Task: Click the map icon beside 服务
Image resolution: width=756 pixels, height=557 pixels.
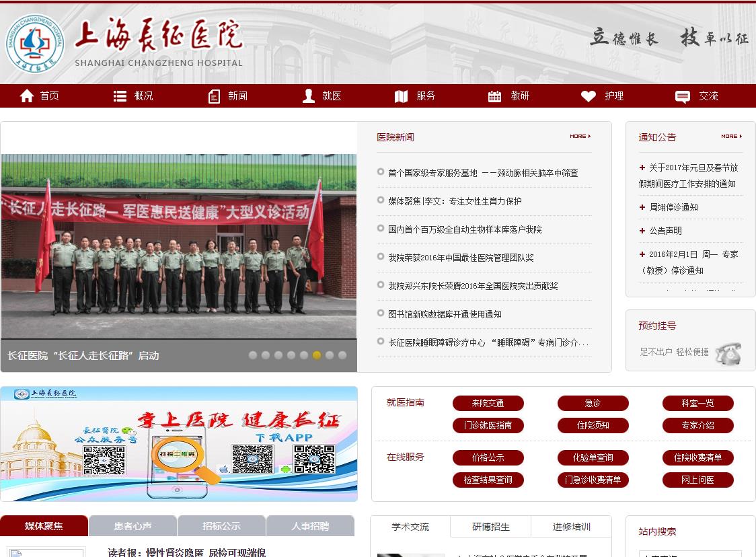Action: point(401,96)
